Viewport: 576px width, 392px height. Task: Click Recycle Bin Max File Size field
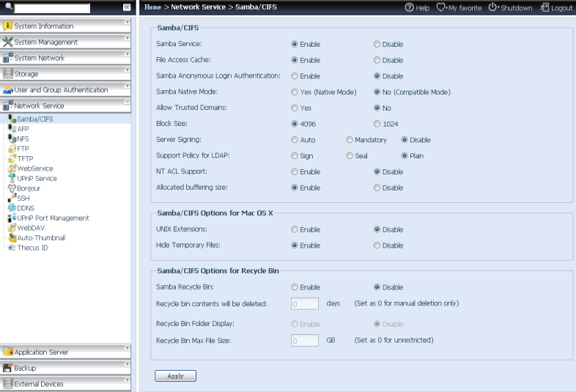[x=305, y=341]
